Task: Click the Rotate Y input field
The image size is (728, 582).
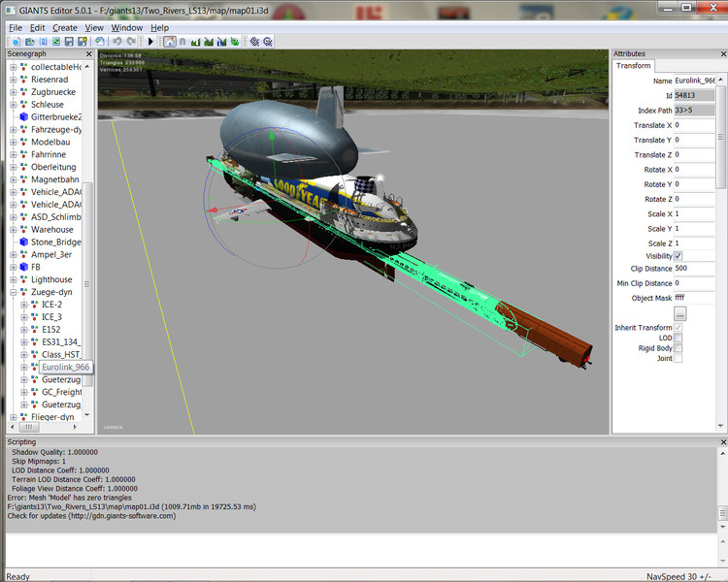Action: [x=694, y=184]
